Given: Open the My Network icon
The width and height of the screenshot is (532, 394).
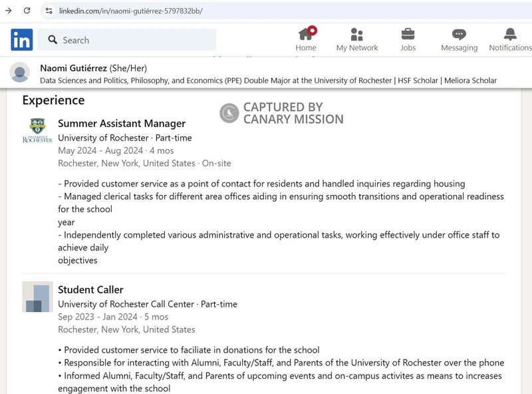Looking at the screenshot, I should 357,35.
